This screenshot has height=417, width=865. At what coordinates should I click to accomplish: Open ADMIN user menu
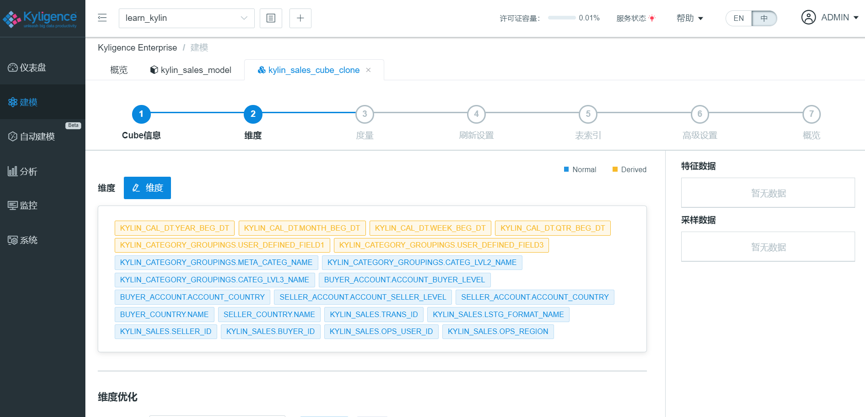(x=830, y=18)
